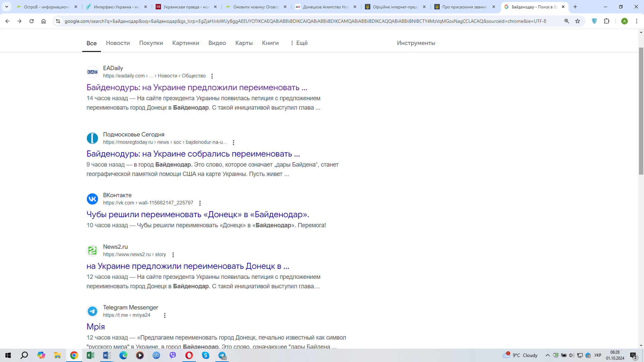
Task: Open the Home page button
Action: [x=44, y=21]
